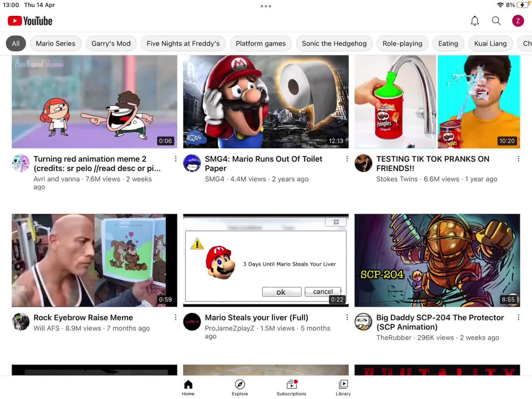
Task: Play the Mario Steals your liver thumbnail
Action: click(266, 261)
